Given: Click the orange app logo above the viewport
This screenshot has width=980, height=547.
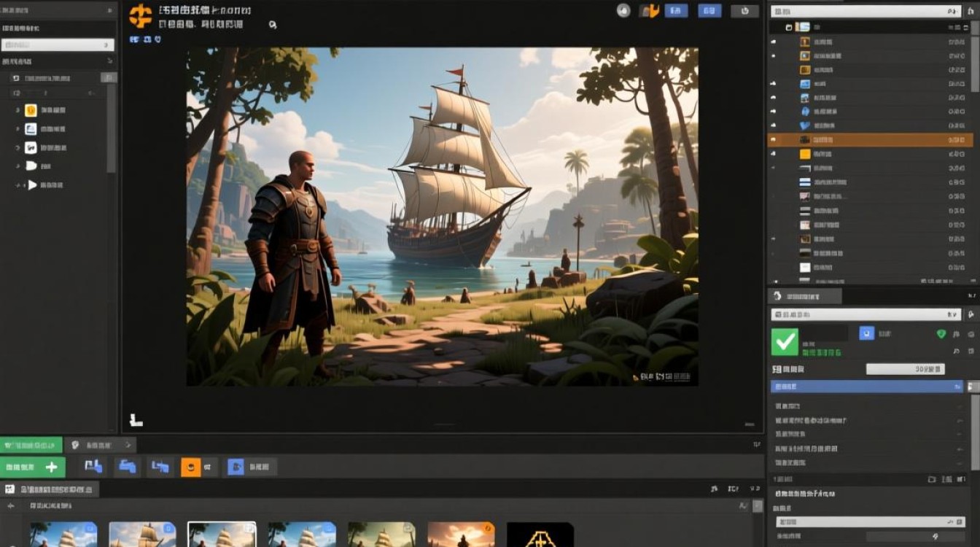Looking at the screenshot, I should pyautogui.click(x=140, y=16).
